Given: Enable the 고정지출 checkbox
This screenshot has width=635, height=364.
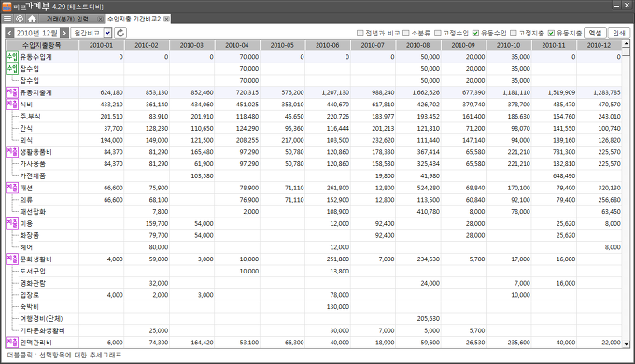Looking at the screenshot, I should [x=513, y=33].
